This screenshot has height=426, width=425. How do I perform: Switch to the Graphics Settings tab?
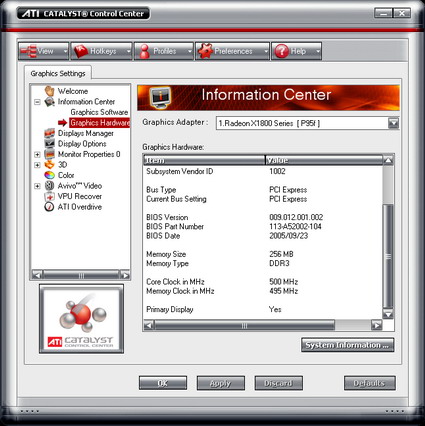coord(58,73)
